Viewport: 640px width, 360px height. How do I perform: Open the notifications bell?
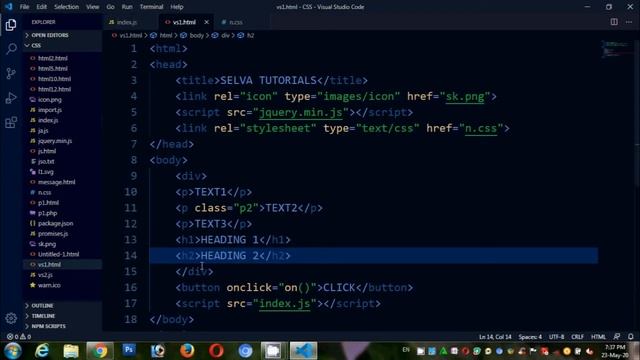tap(631, 337)
